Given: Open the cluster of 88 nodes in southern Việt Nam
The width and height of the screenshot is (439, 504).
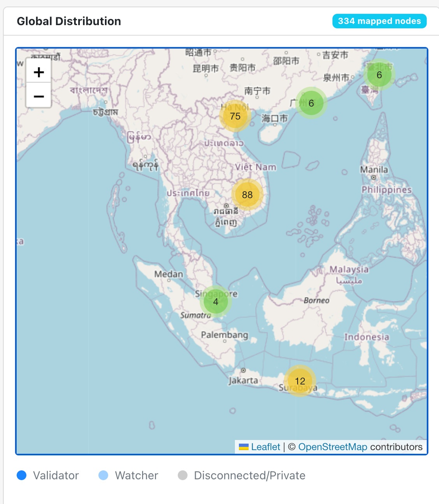Looking at the screenshot, I should pyautogui.click(x=247, y=194).
